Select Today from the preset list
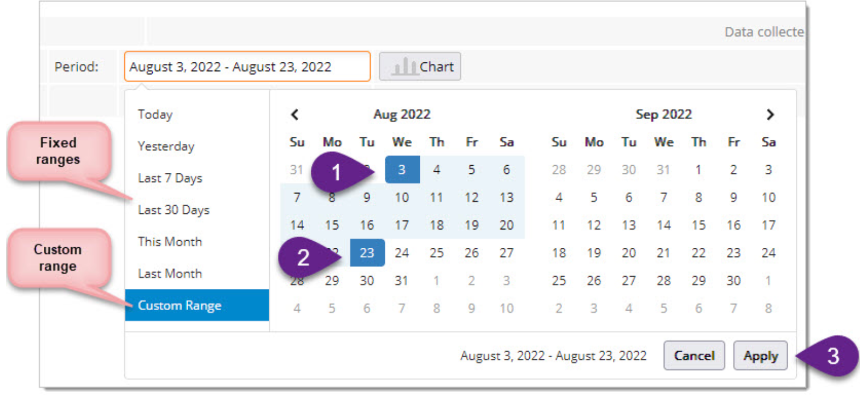This screenshot has height=396, width=868. [155, 114]
